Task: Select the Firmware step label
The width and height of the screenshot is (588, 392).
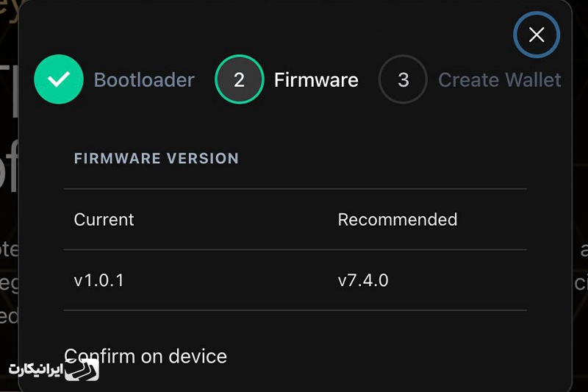Action: (316, 80)
